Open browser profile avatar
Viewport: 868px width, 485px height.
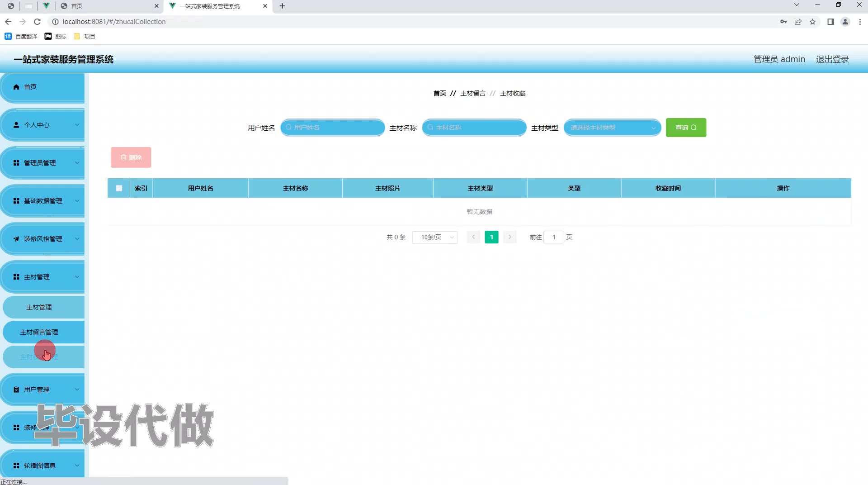click(x=845, y=22)
